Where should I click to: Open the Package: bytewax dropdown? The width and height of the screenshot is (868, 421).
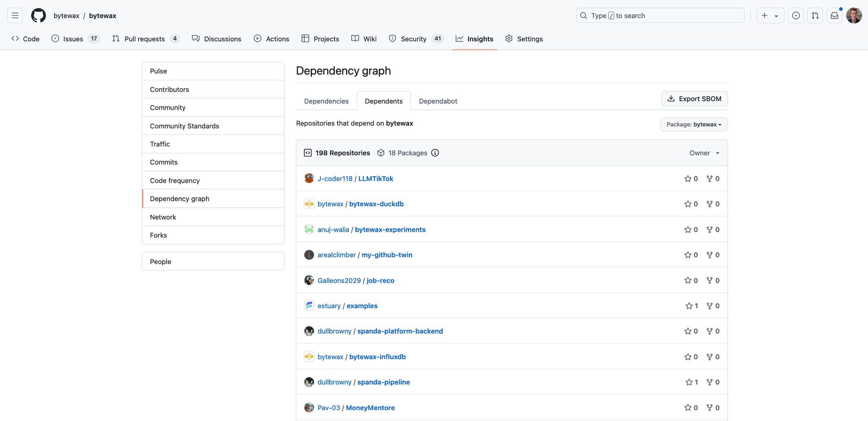tap(694, 125)
